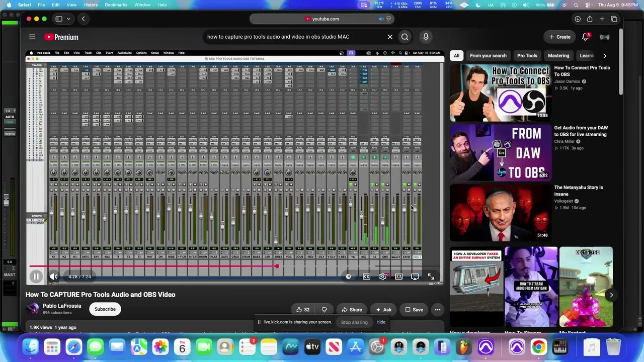Screen dimensions: 644x362
Task: Mute the video player volume
Action: pos(54,277)
